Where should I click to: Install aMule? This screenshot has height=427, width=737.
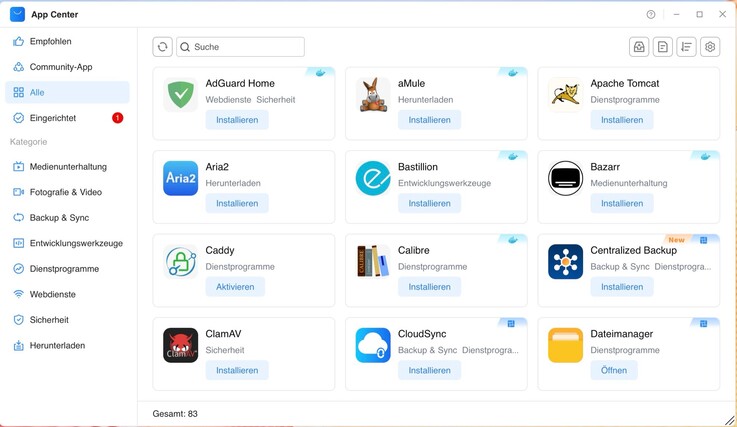[429, 120]
